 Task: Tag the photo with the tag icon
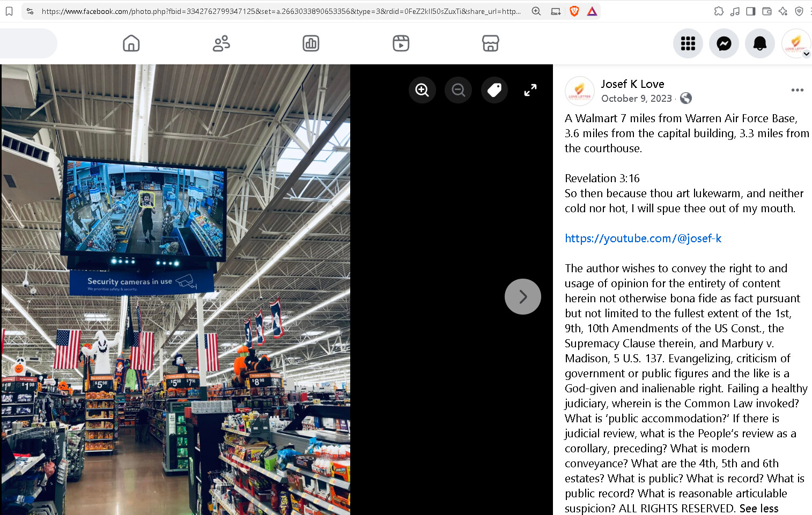pos(494,90)
